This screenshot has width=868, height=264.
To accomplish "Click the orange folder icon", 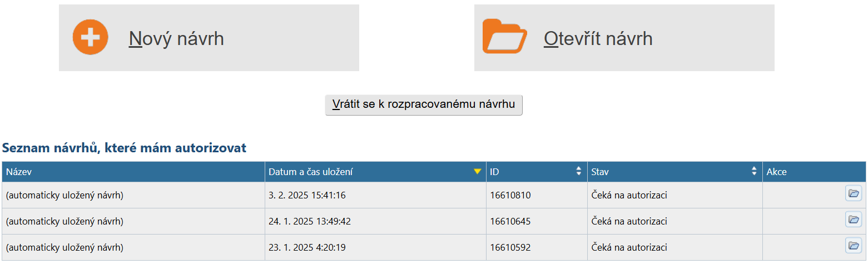I will click(504, 38).
